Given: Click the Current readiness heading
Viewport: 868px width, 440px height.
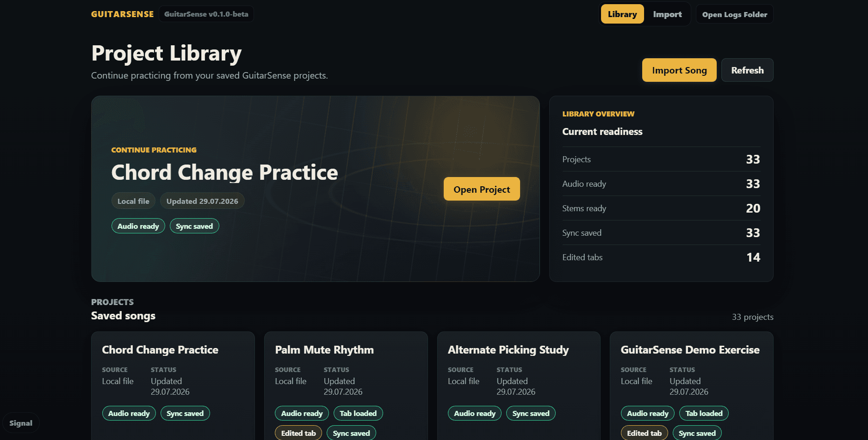Looking at the screenshot, I should 602,132.
